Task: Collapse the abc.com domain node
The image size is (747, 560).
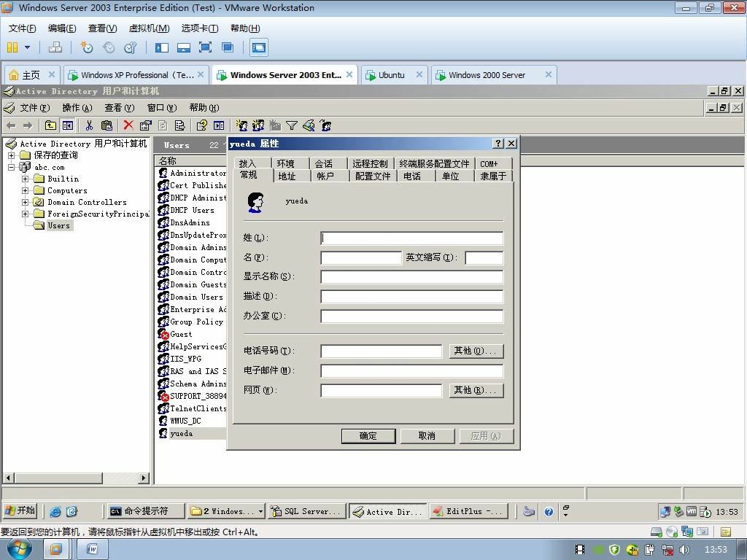Action: tap(12, 167)
